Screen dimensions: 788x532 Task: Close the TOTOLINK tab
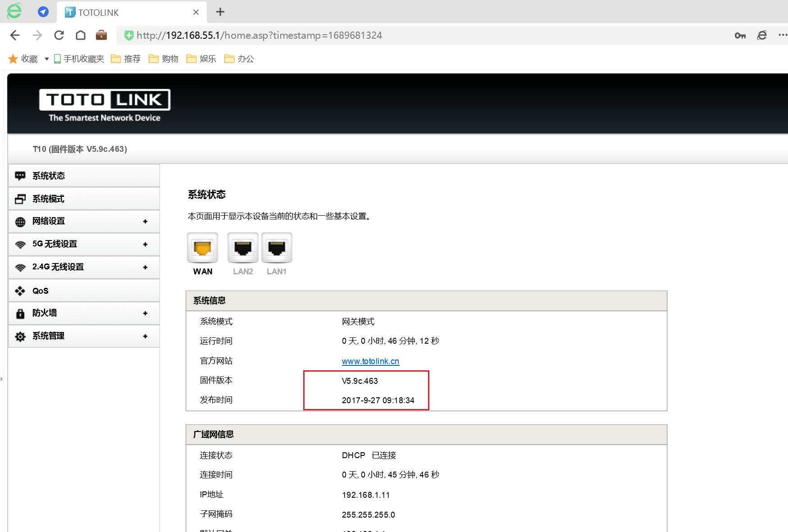tap(196, 12)
